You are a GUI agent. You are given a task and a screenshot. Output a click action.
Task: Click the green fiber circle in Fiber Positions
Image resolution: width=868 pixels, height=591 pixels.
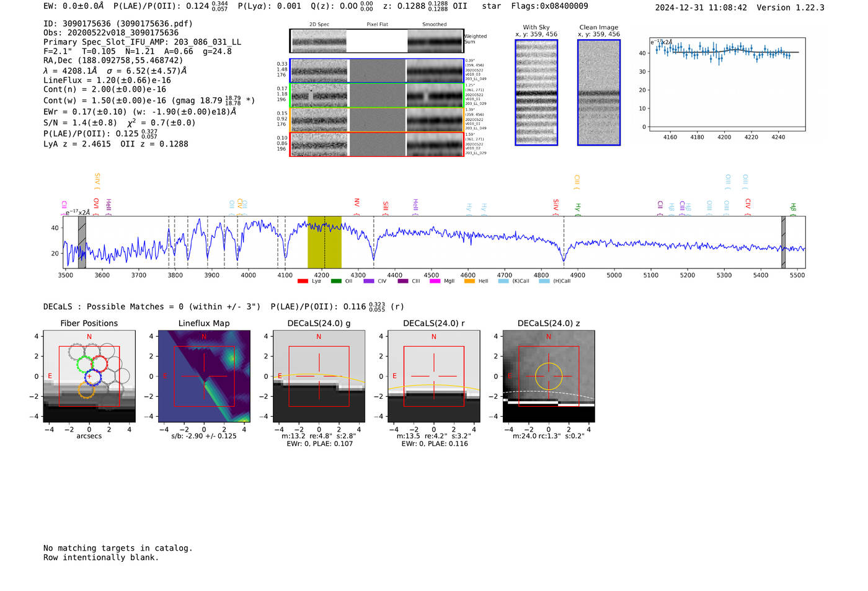[x=84, y=364]
